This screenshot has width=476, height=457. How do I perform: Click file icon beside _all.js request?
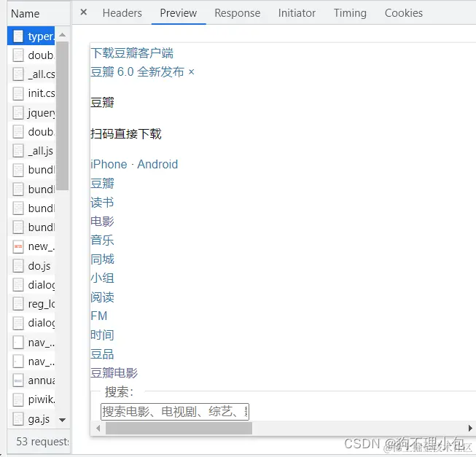click(18, 151)
